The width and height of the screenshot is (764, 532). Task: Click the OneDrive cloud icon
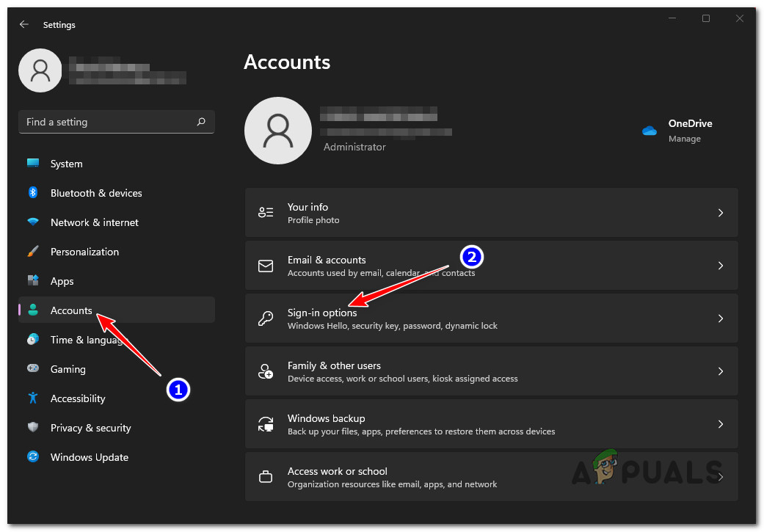coord(650,131)
